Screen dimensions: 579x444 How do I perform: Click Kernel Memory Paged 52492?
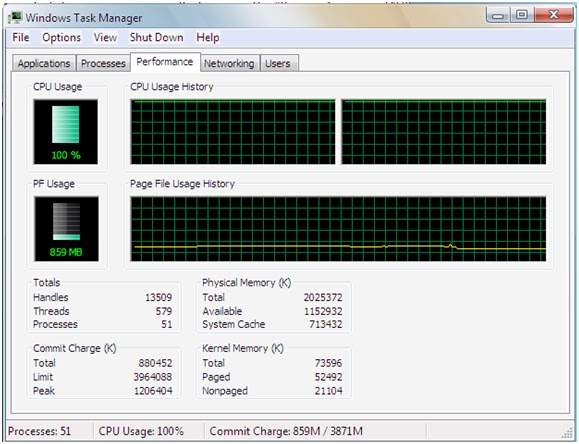click(328, 377)
